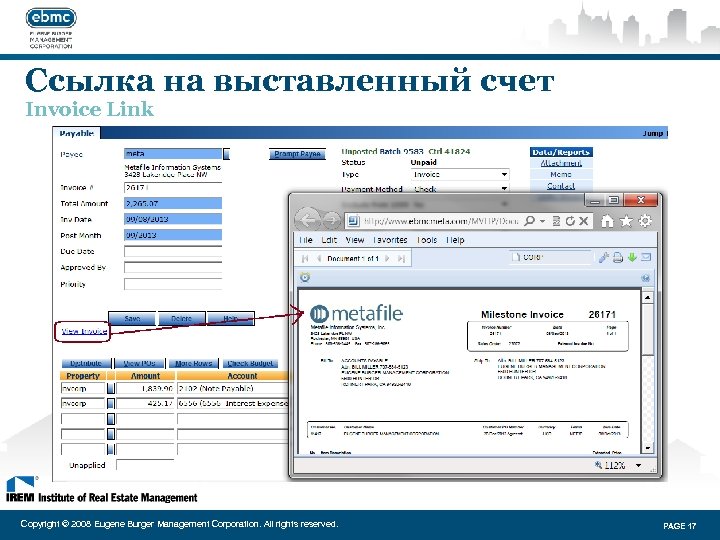Click the More Rows button
This screenshot has width=720, height=540.
(193, 363)
